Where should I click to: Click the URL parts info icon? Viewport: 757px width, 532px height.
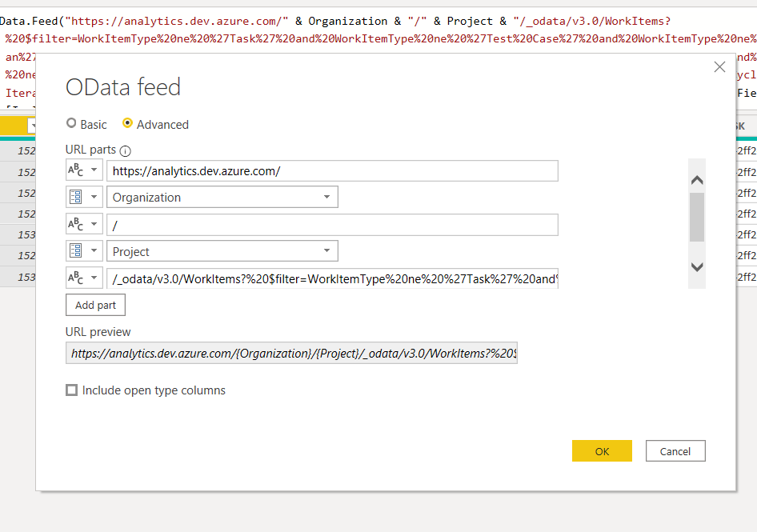(125, 151)
